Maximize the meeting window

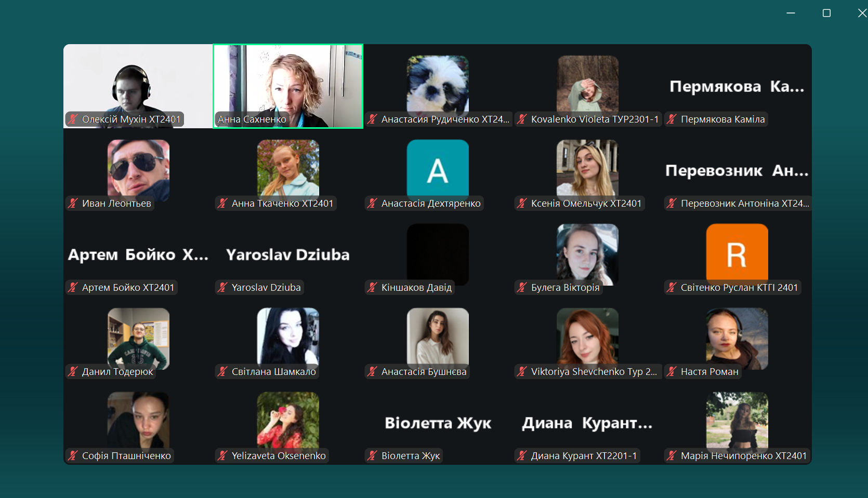[826, 13]
